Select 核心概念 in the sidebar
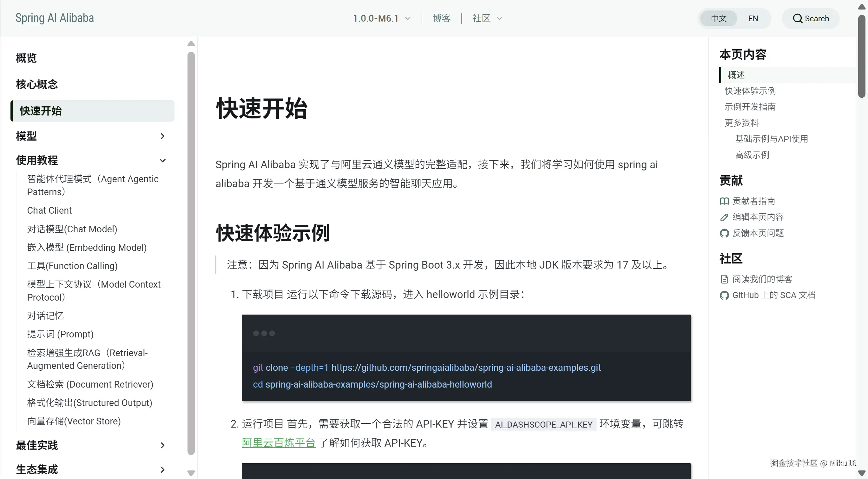Screen dimensions: 868x479 37,84
